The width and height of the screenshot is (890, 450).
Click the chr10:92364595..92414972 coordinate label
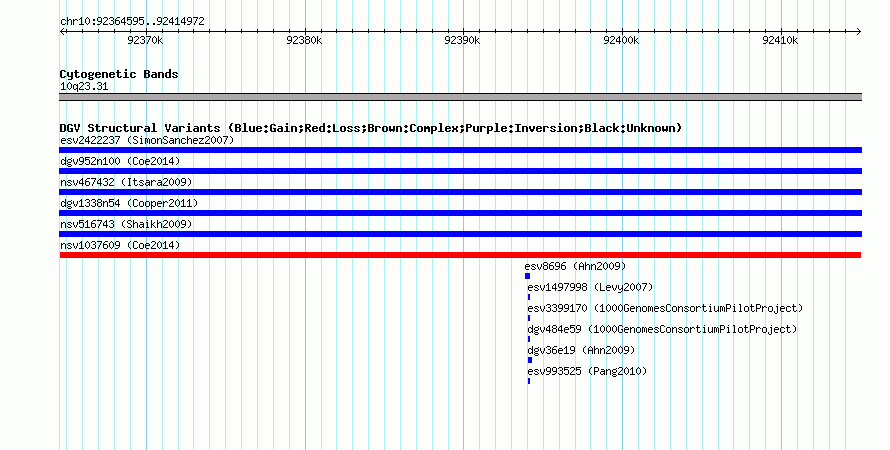[x=132, y=22]
